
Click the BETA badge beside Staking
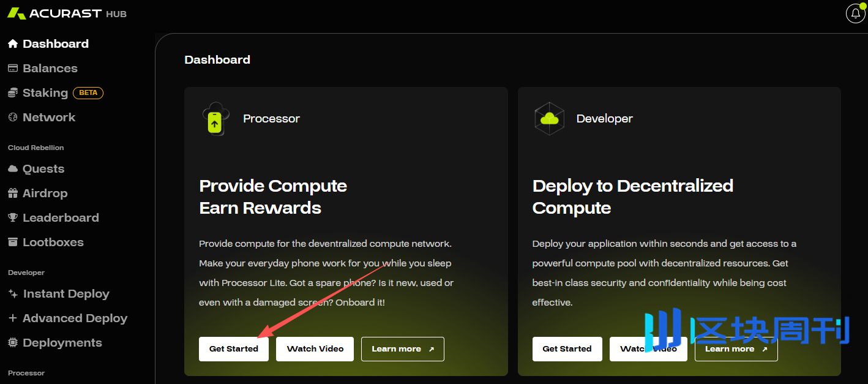pos(88,93)
